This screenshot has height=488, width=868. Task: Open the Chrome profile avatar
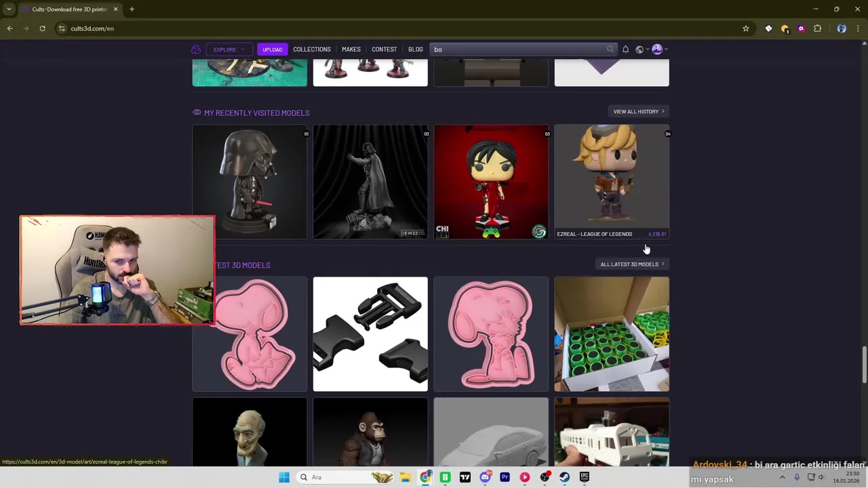pos(842,28)
